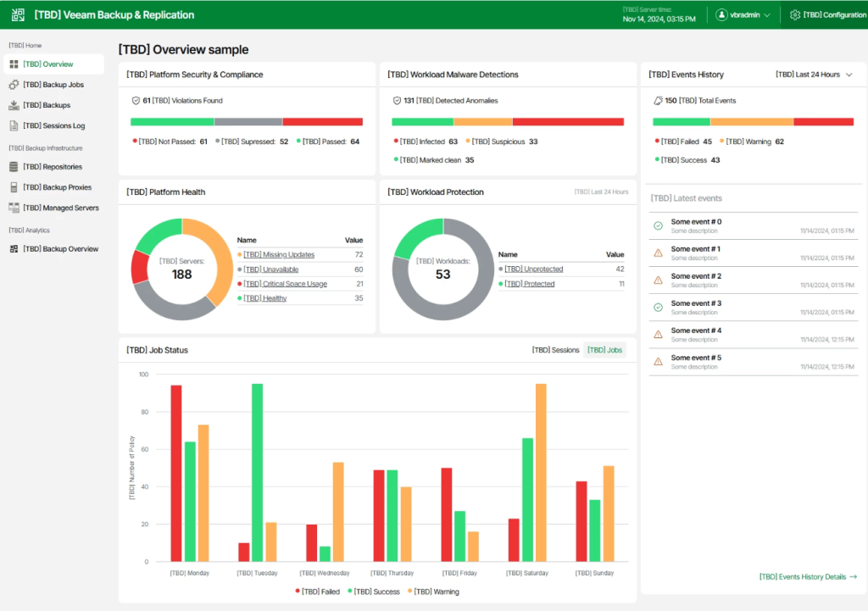Image resolution: width=868 pixels, height=611 pixels.
Task: Click the Backup Jobs gear icon
Action: (14, 85)
